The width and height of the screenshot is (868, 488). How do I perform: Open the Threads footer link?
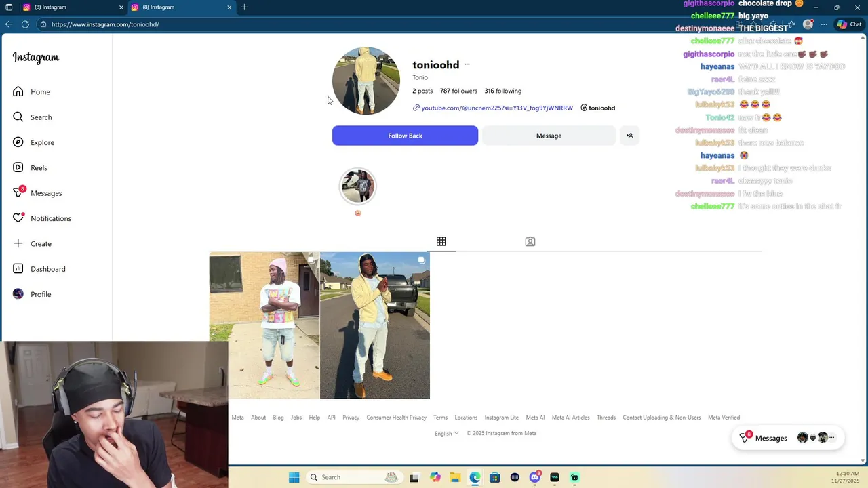606,418
